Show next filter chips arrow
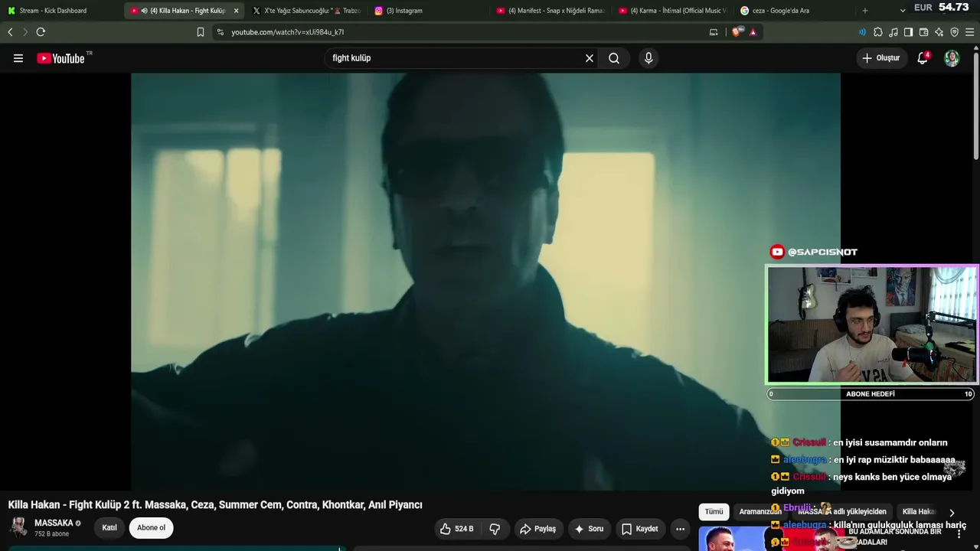Screen dimensions: 980x551 point(952,513)
